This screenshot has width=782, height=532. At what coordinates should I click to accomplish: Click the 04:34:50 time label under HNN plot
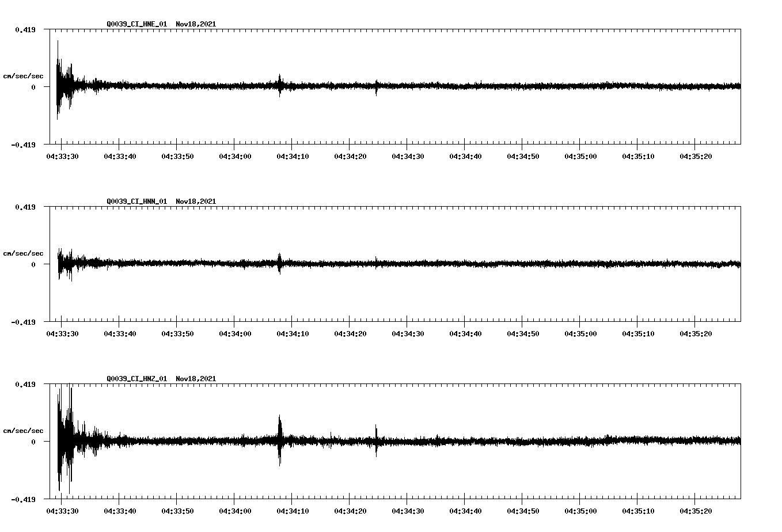523,334
